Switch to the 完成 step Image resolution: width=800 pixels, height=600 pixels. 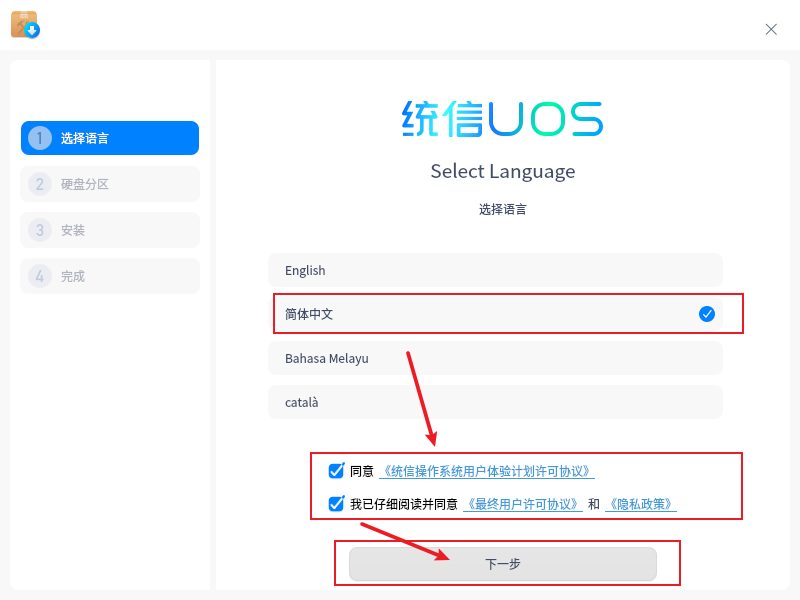109,275
